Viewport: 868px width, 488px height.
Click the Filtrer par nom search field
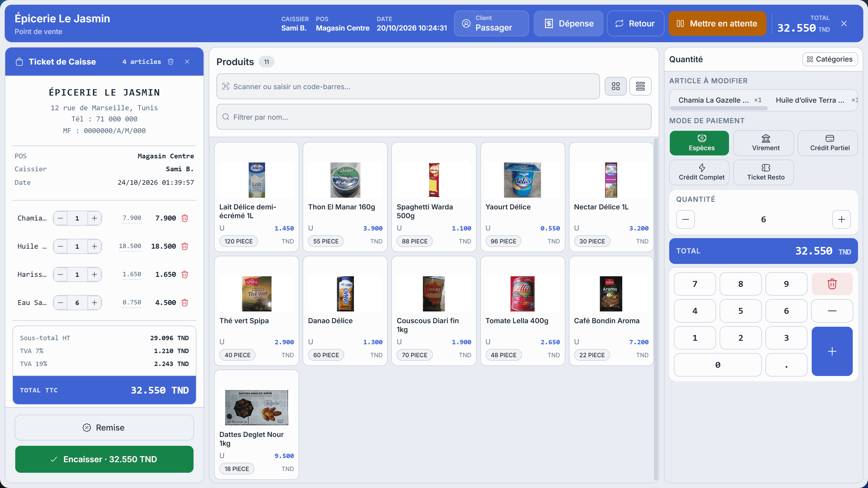434,117
